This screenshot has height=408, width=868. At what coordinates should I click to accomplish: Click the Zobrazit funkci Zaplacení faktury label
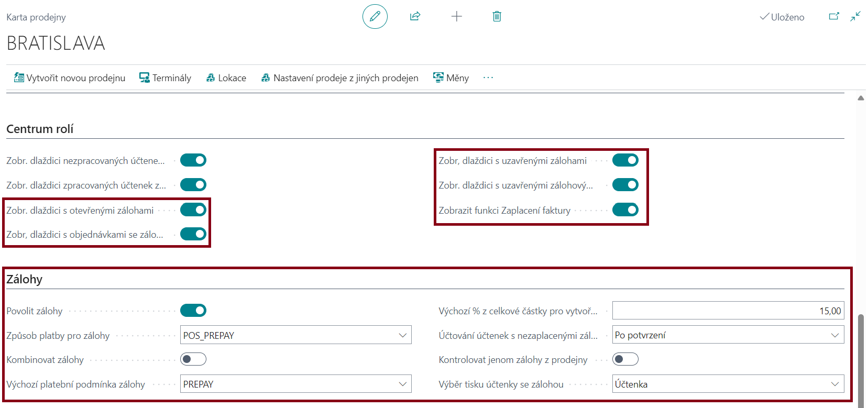coord(504,211)
